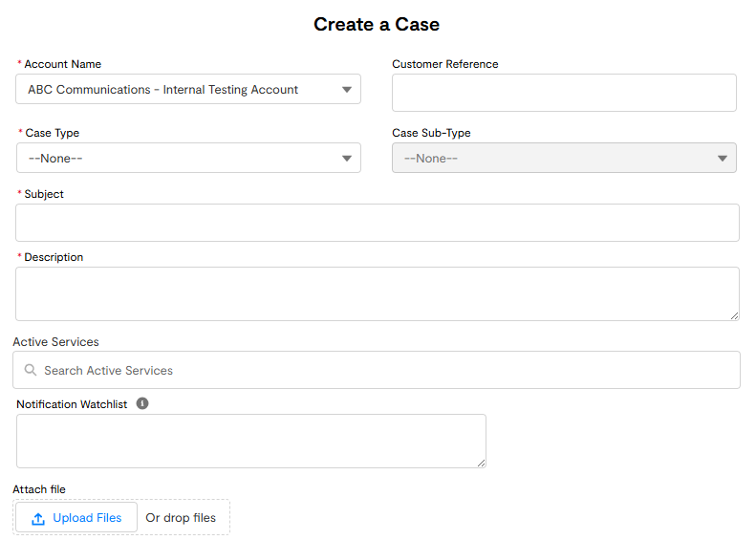The height and width of the screenshot is (540, 756).
Task: Open the Account Name dropdown
Action: click(188, 89)
